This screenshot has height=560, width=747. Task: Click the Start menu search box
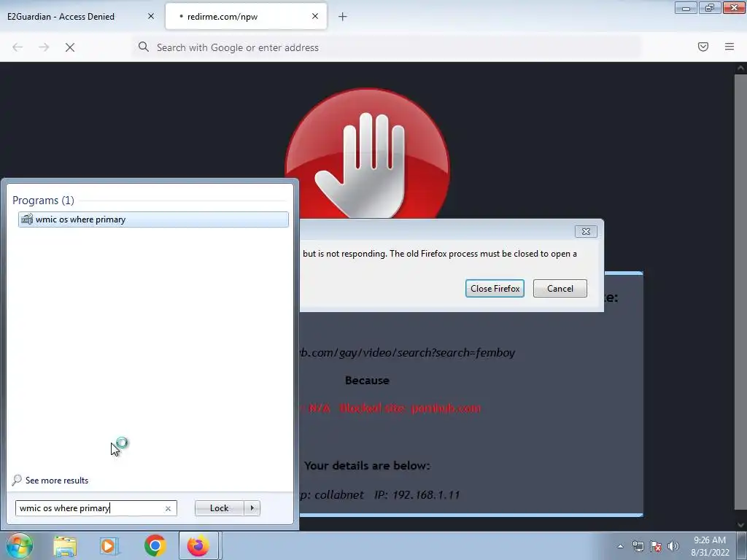tap(96, 508)
